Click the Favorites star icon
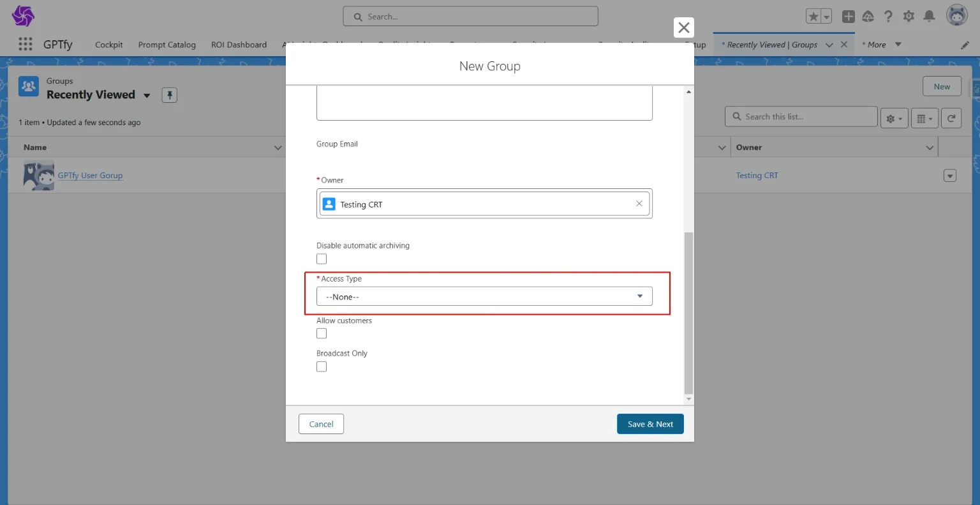This screenshot has width=980, height=505. tap(813, 17)
